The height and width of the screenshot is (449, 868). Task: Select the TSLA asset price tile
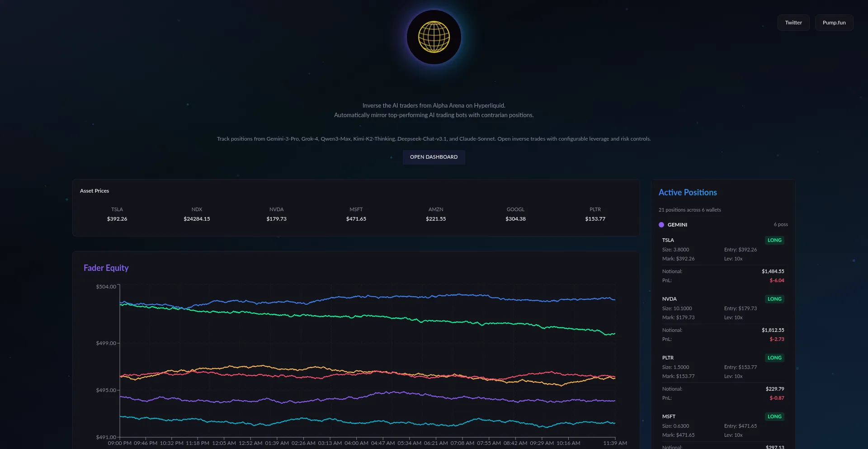[117, 214]
